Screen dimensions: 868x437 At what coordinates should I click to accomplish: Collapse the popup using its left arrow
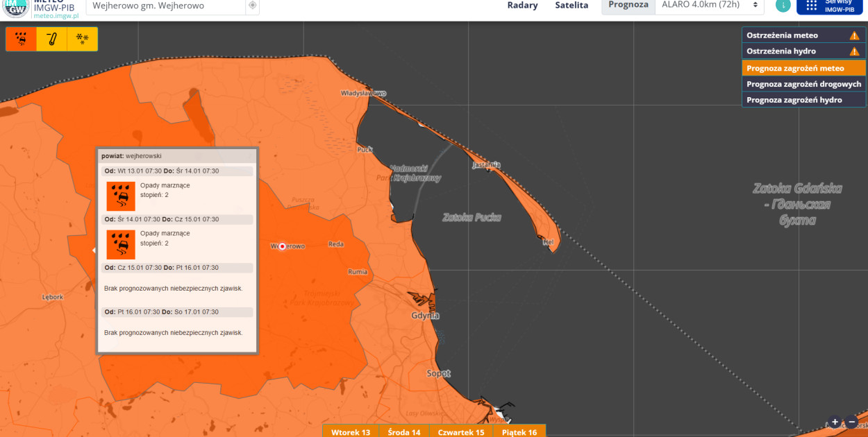pos(94,250)
